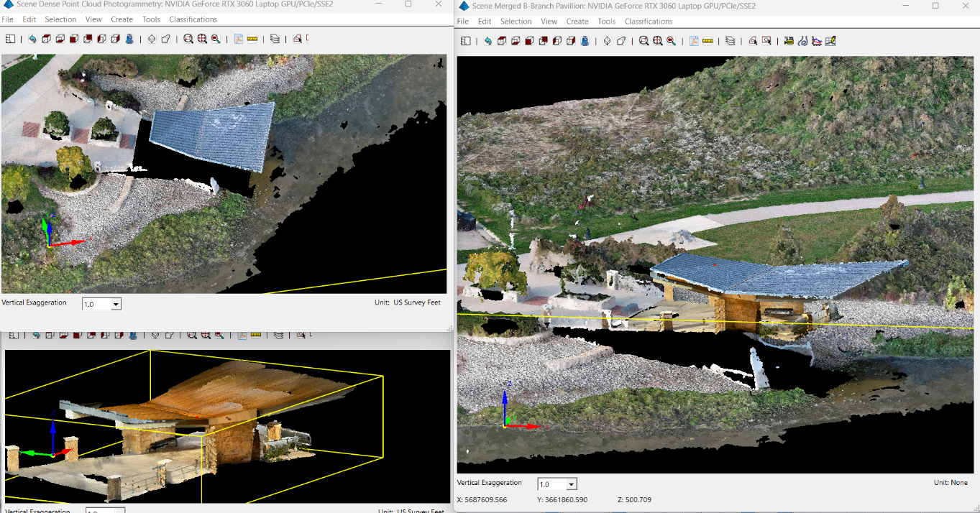
Task: Click the solid red cube view icon in Dense Point Cloud toolbar
Action: tap(74, 39)
